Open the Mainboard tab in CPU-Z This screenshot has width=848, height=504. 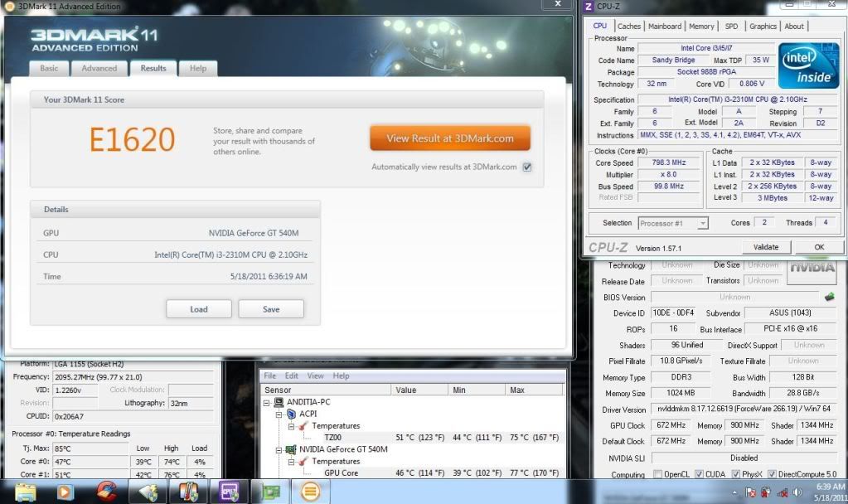[x=665, y=26]
